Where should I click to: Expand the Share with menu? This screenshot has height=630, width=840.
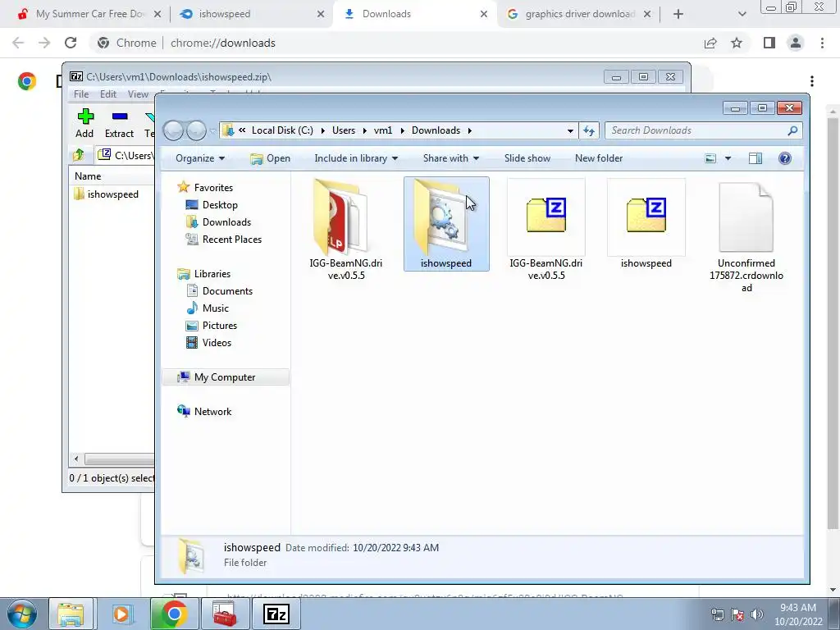click(450, 158)
